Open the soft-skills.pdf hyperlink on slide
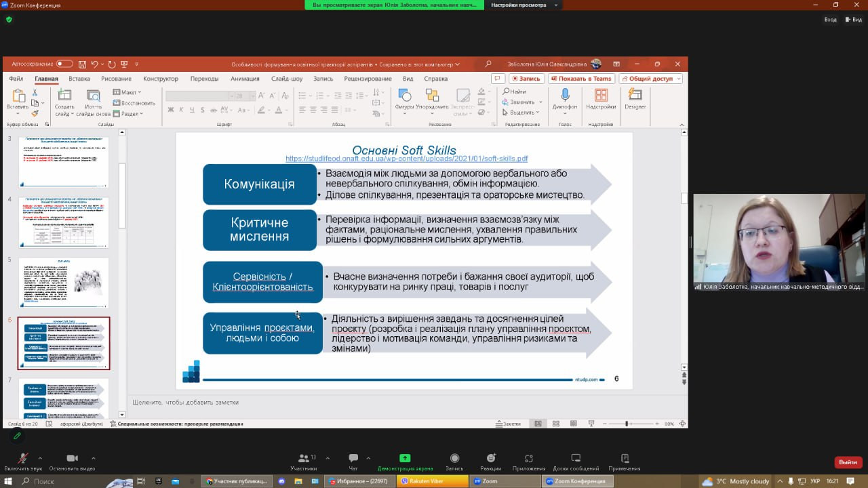868x488 pixels. 406,159
